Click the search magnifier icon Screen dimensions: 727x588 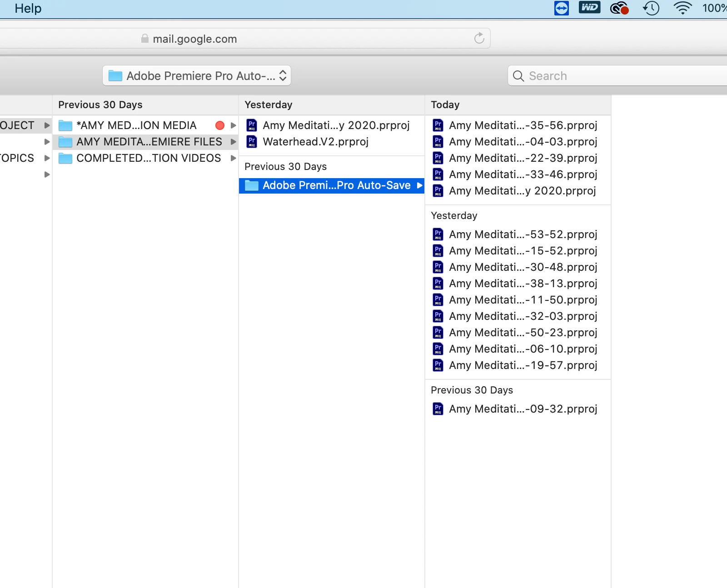(518, 76)
